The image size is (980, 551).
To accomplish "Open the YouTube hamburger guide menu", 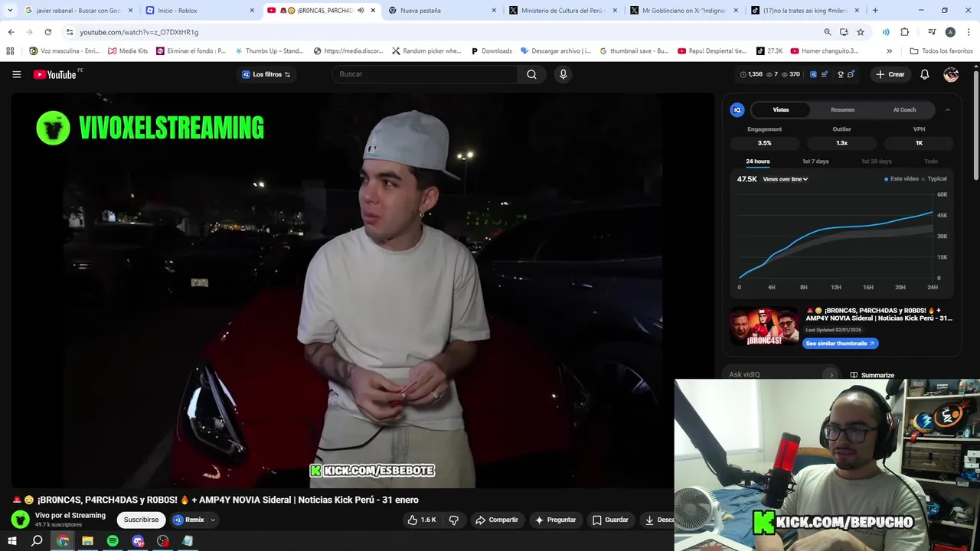I will pyautogui.click(x=16, y=74).
